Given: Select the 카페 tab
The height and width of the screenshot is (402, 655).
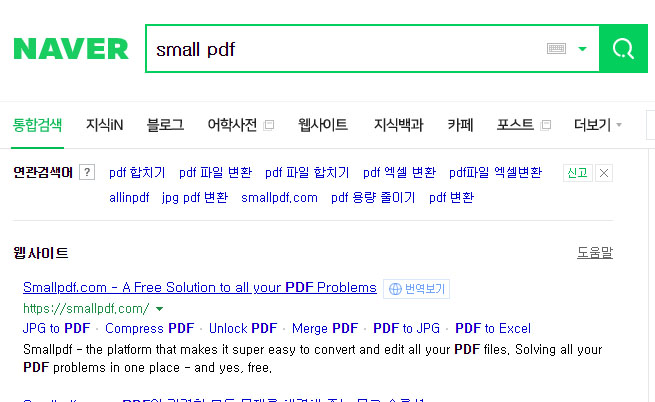Looking at the screenshot, I should click(x=460, y=125).
